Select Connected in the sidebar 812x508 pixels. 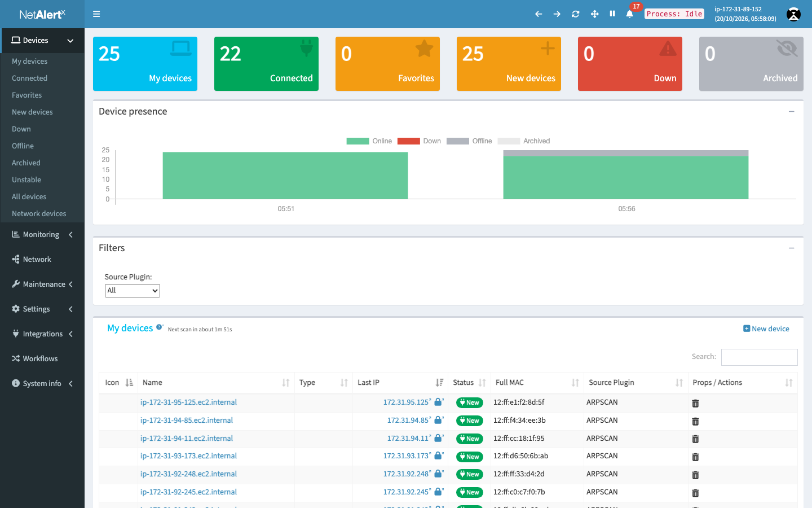pyautogui.click(x=29, y=78)
